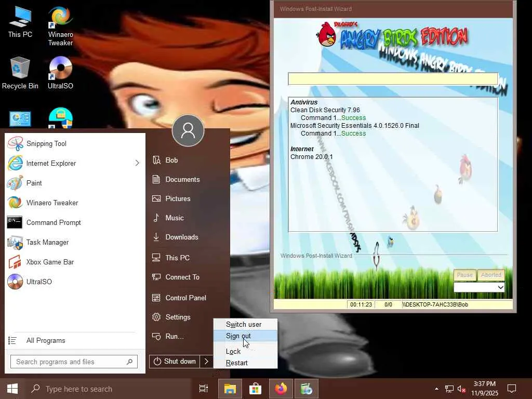Screen dimensions: 532x399
Task: Open Microsoft Store from taskbar
Action: coord(255,389)
